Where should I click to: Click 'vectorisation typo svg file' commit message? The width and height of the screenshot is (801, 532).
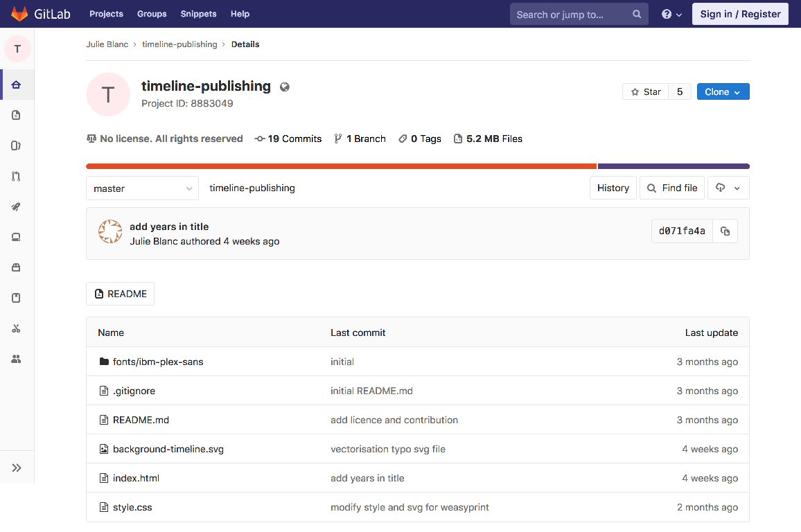pyautogui.click(x=388, y=449)
